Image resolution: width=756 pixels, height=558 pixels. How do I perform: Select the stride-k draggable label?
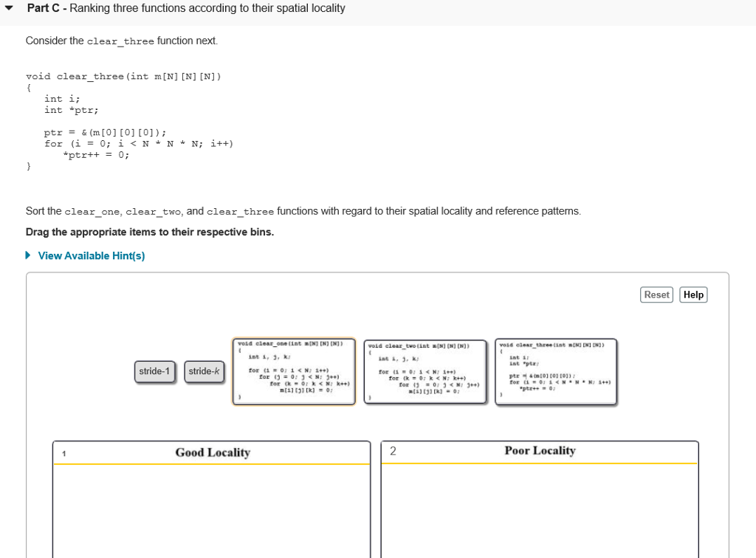tap(204, 371)
